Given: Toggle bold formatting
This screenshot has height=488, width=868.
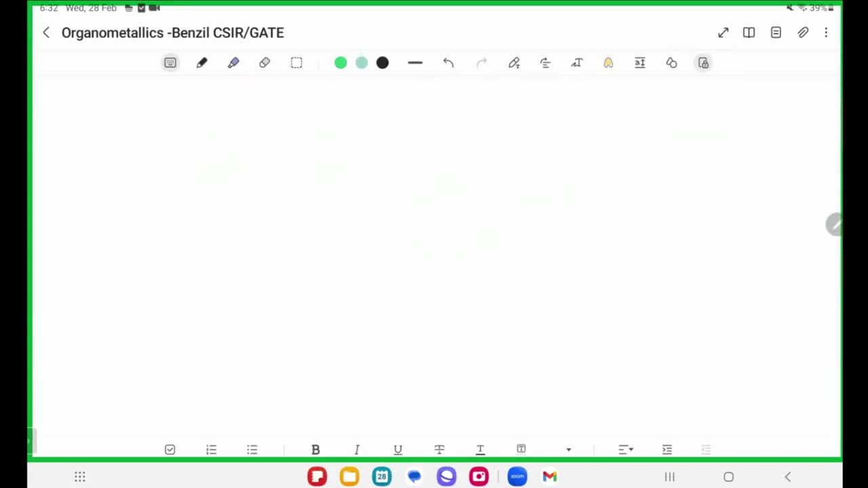Looking at the screenshot, I should [x=315, y=449].
